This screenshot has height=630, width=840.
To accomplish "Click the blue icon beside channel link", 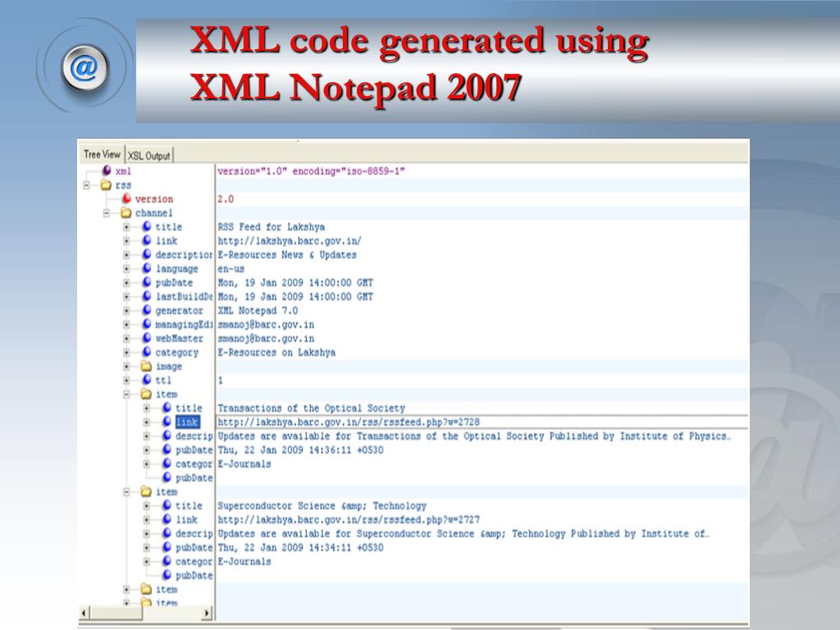I will [x=147, y=240].
